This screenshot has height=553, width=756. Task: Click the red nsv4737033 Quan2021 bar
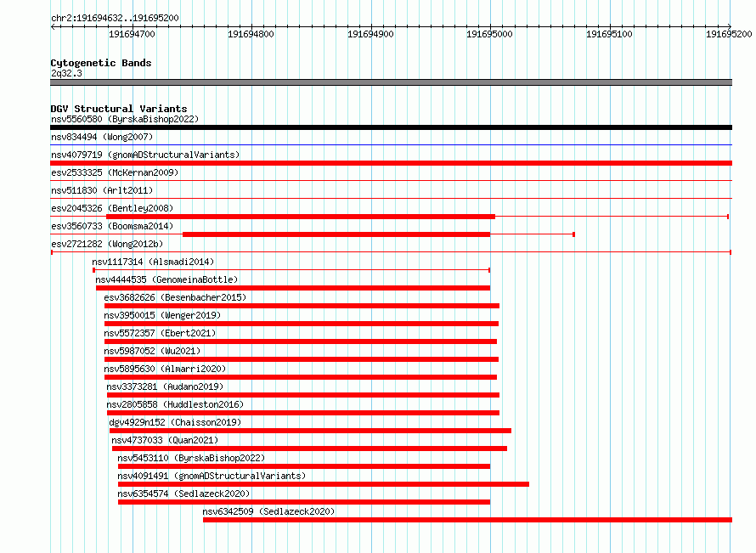coord(309,449)
